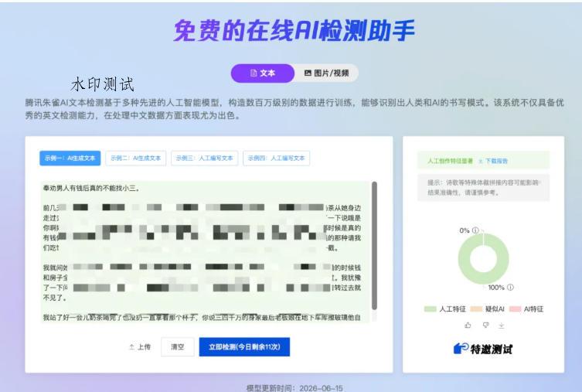Toggle the 人工特征 green legend swatch

(431, 308)
